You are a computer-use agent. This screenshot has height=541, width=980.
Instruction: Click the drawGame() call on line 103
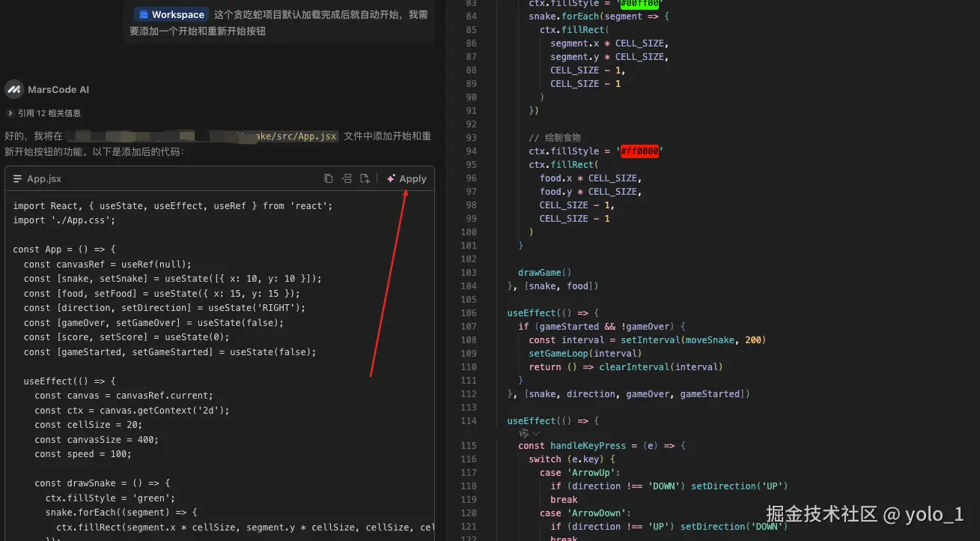(544, 273)
